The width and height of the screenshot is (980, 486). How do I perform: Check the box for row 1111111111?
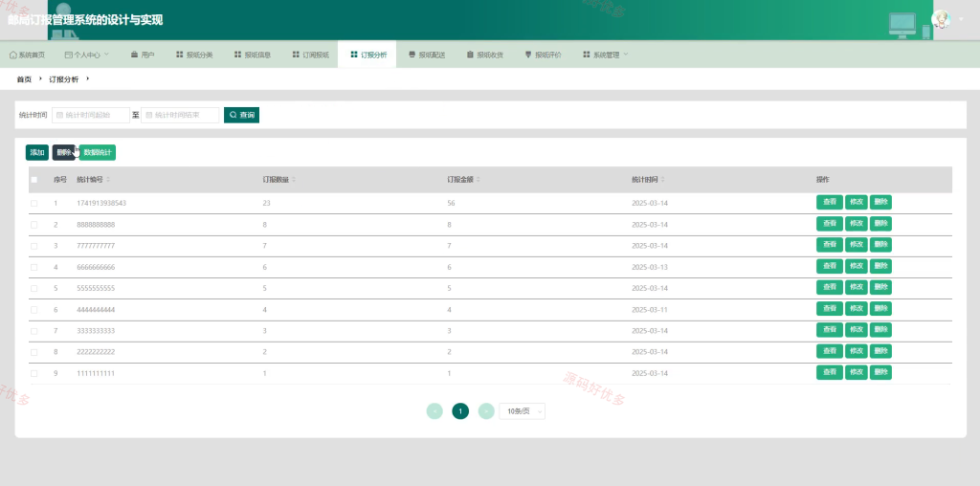[x=34, y=373]
